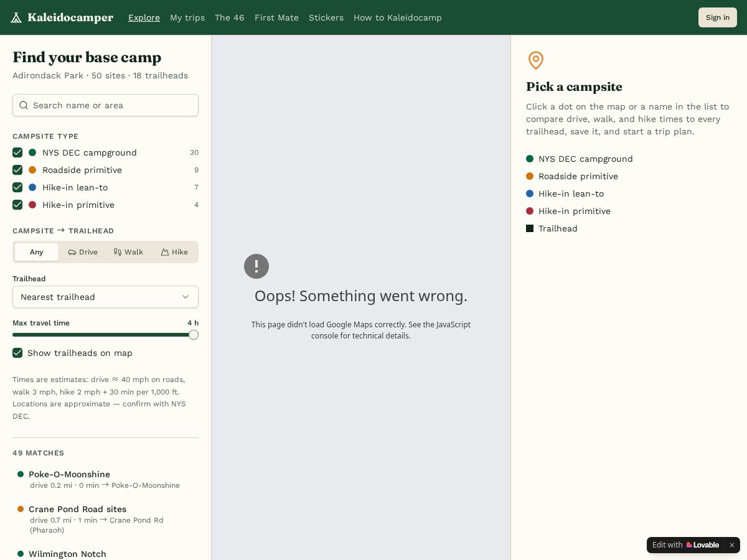
Task: Uncheck Roadside primitive filter
Action: [17, 170]
